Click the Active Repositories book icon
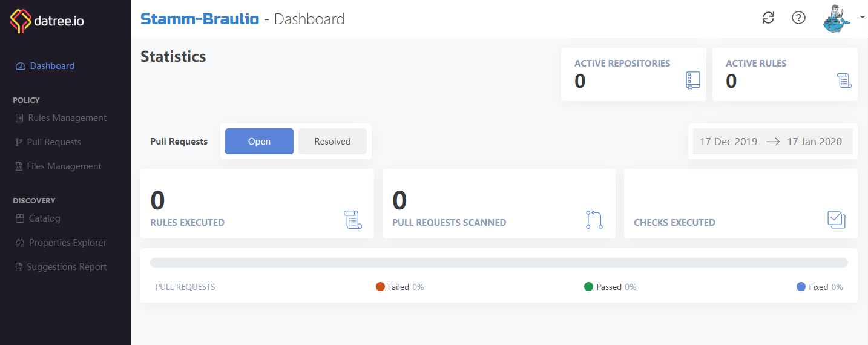868x345 pixels. point(693,80)
